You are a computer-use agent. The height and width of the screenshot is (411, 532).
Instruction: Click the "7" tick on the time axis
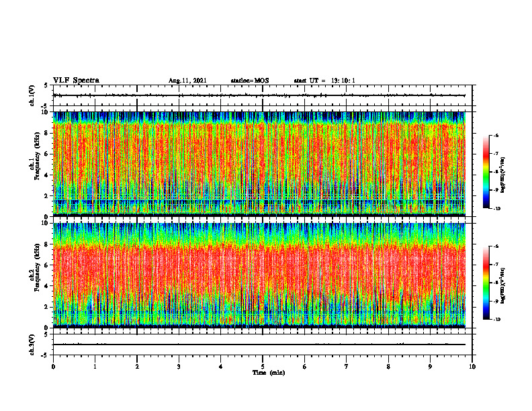click(x=347, y=367)
